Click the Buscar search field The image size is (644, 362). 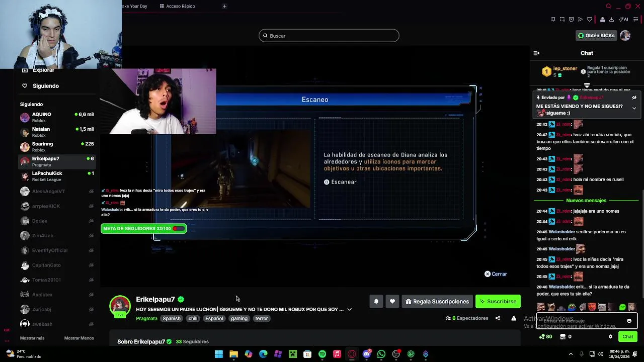pyautogui.click(x=329, y=36)
